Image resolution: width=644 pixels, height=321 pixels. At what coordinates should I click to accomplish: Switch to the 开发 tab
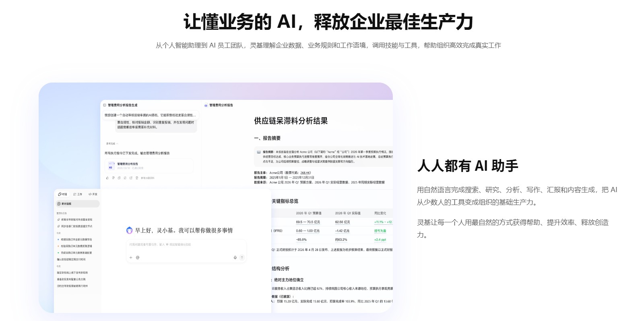point(93,194)
